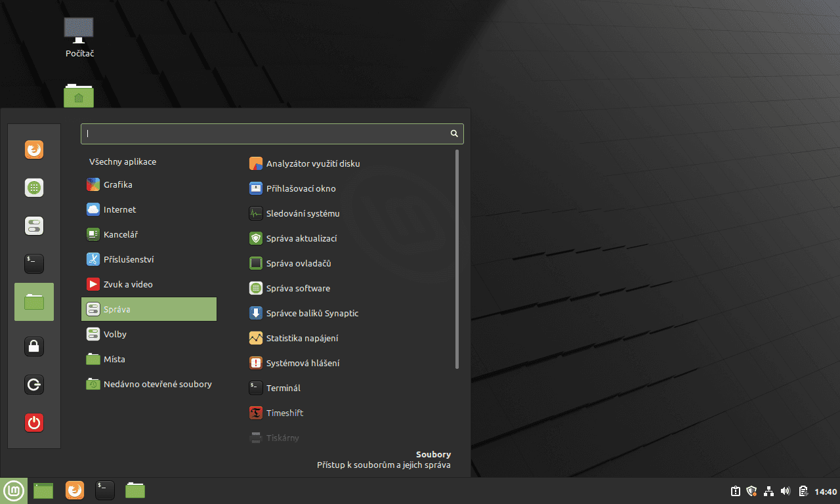The height and width of the screenshot is (504, 840).
Task: Show Všechny aplikace list
Action: pos(122,161)
